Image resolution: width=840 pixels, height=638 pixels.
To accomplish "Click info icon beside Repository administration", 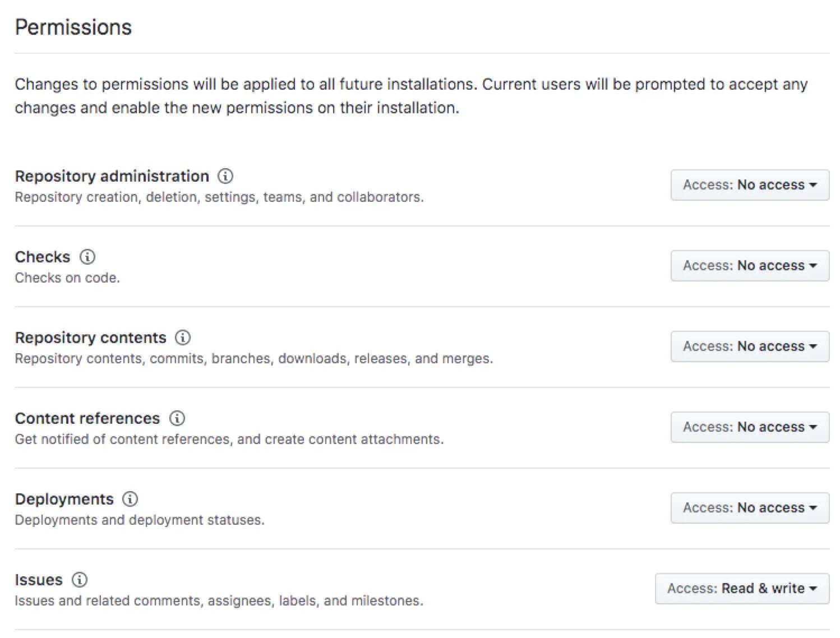I will click(x=225, y=176).
